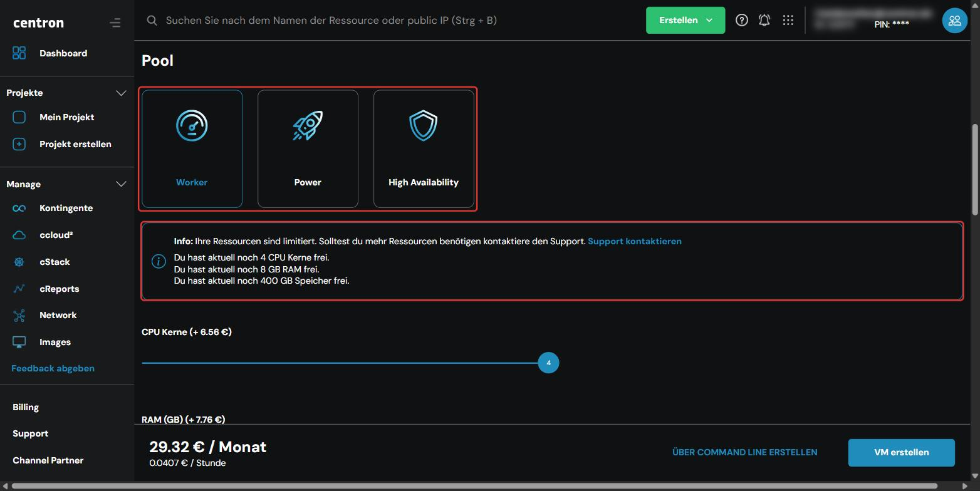Image resolution: width=980 pixels, height=491 pixels.
Task: Open the Channel Partner menu item
Action: (x=48, y=460)
